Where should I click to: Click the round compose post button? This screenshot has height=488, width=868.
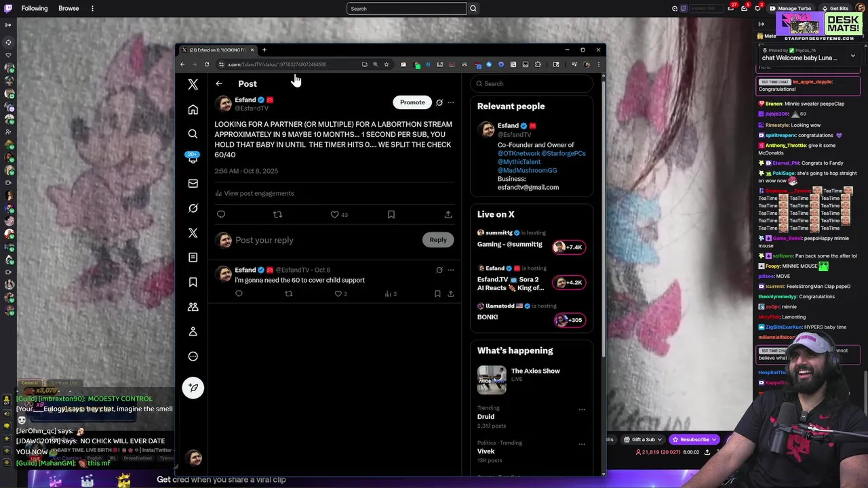click(x=193, y=388)
